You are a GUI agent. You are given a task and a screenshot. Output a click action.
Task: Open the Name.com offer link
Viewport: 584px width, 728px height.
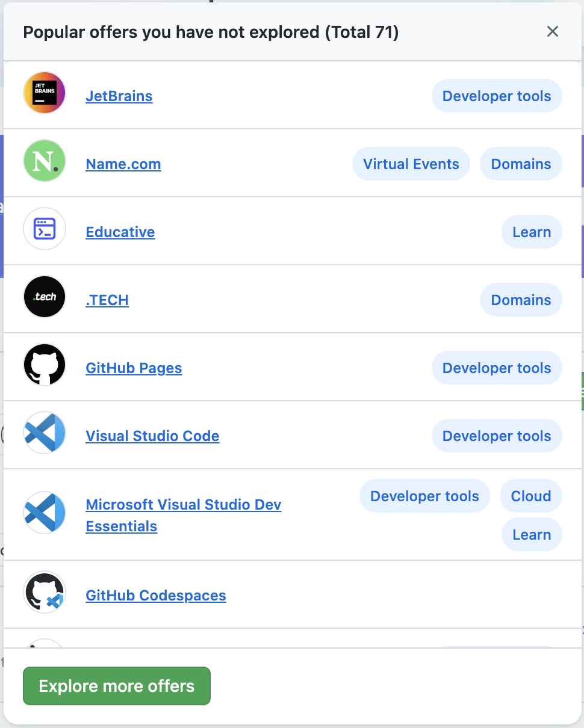(x=123, y=164)
